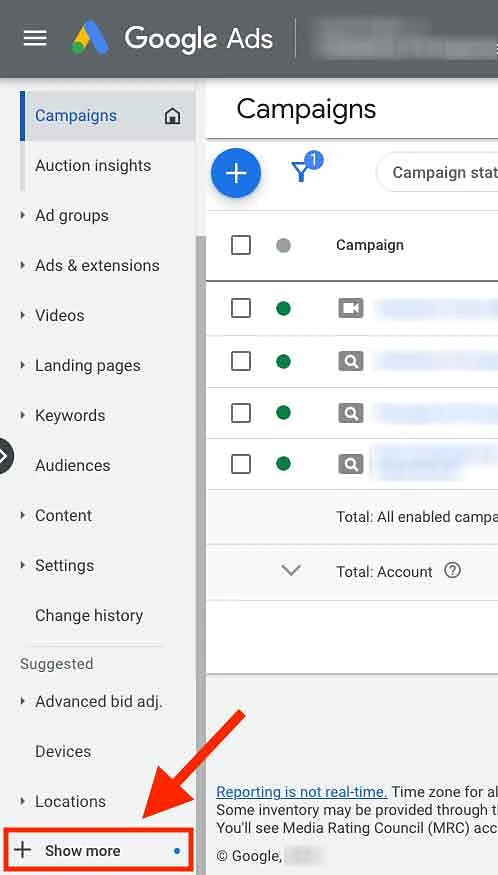Expand the side panel with arrow handle
This screenshot has width=498, height=875.
[5, 456]
